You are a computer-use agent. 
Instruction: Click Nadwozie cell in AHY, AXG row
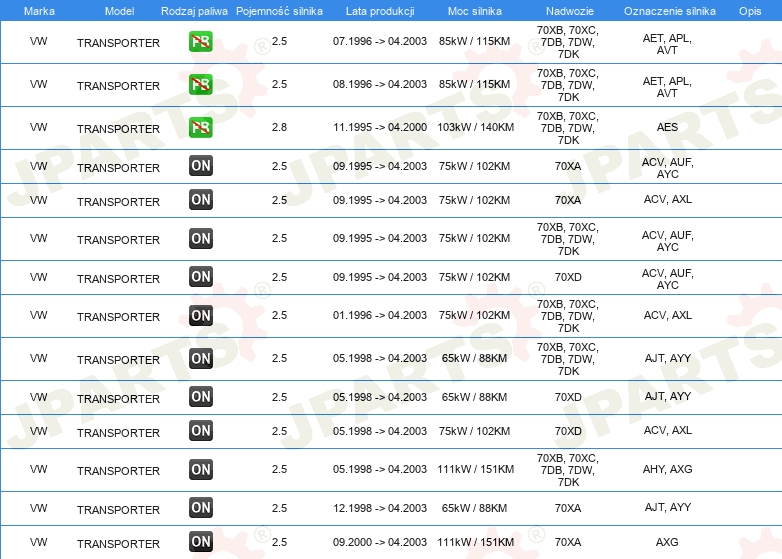(568, 470)
